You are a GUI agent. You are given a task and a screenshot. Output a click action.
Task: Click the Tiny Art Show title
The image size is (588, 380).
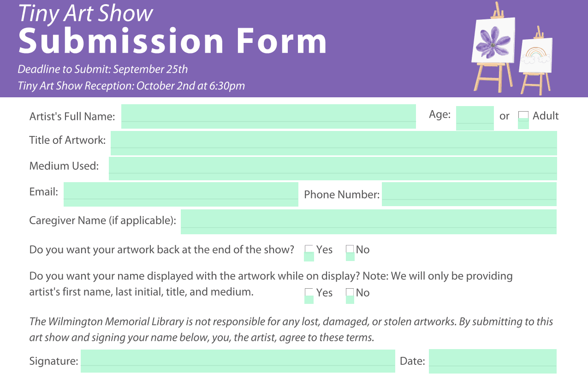86,13
